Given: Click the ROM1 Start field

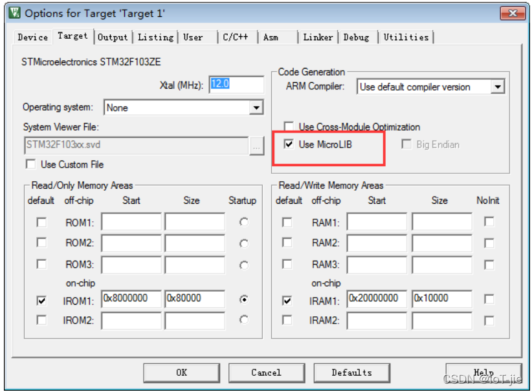Looking at the screenshot, I should [131, 222].
